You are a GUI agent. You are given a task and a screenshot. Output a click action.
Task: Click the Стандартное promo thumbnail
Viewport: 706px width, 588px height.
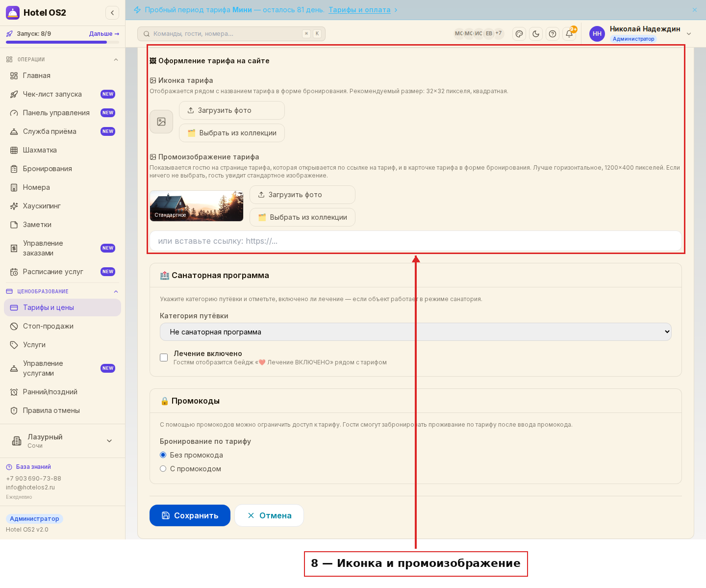pos(197,206)
